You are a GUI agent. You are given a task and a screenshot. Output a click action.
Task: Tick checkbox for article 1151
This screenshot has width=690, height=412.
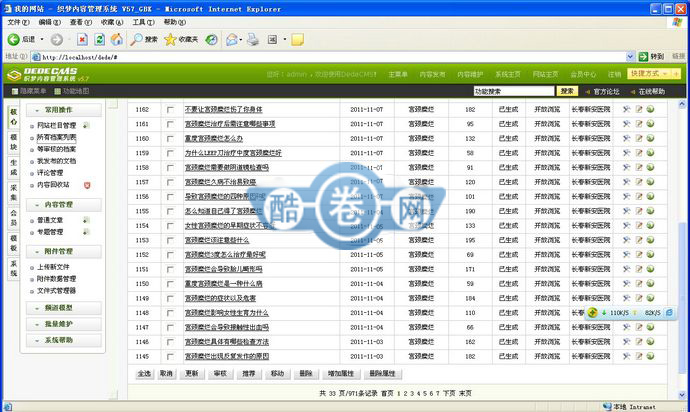pyautogui.click(x=170, y=269)
